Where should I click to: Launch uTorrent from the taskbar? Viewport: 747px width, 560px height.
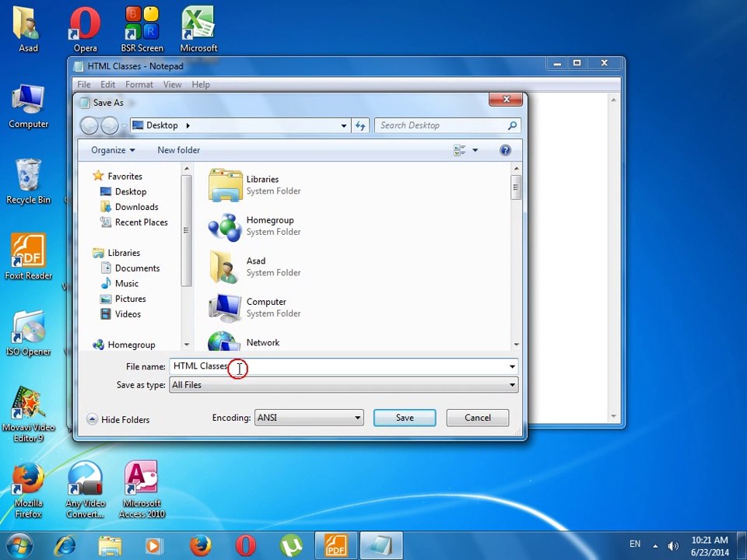292,545
